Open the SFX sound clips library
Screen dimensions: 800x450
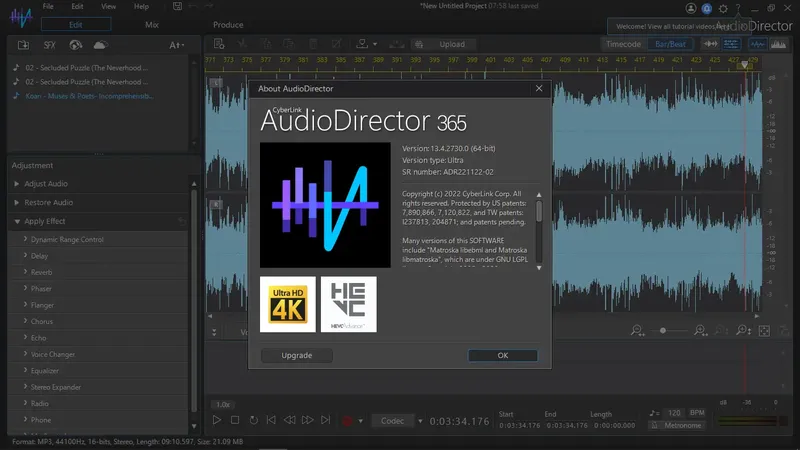(49, 45)
